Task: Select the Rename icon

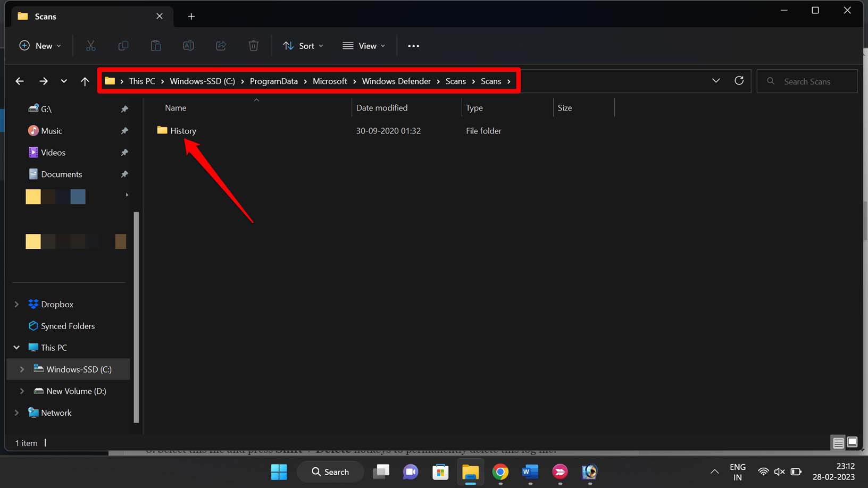Action: tap(188, 46)
